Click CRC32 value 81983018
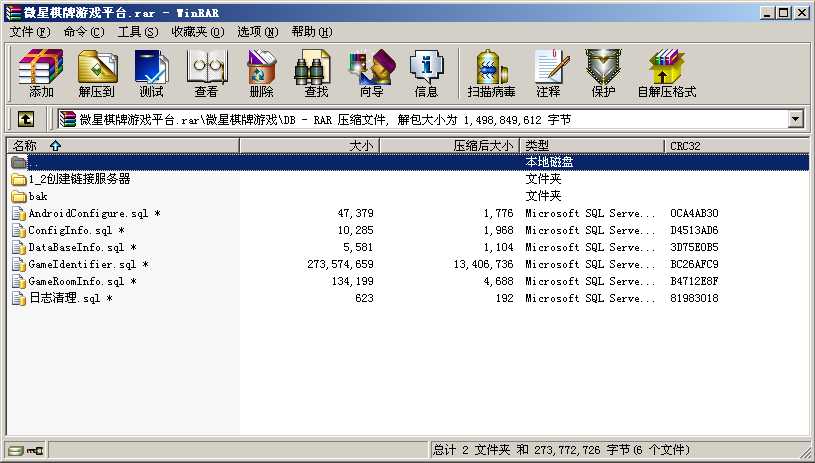The height and width of the screenshot is (463, 815). [x=694, y=298]
